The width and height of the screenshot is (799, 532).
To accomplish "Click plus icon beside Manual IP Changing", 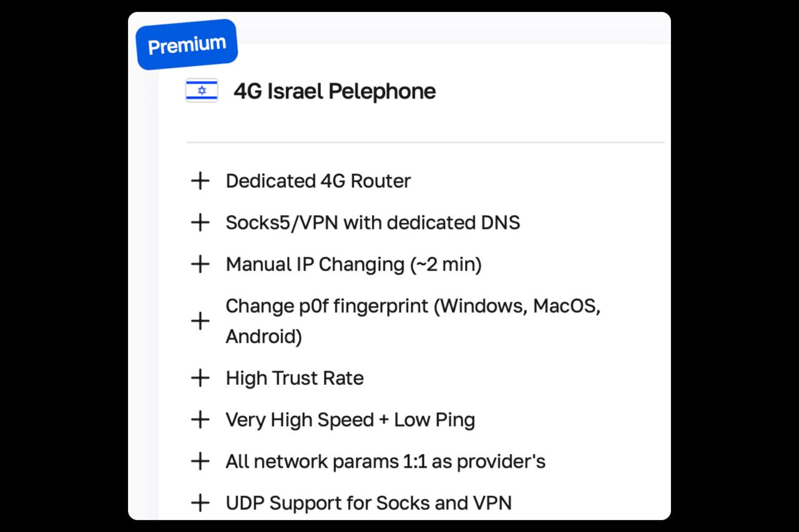I will [x=200, y=264].
